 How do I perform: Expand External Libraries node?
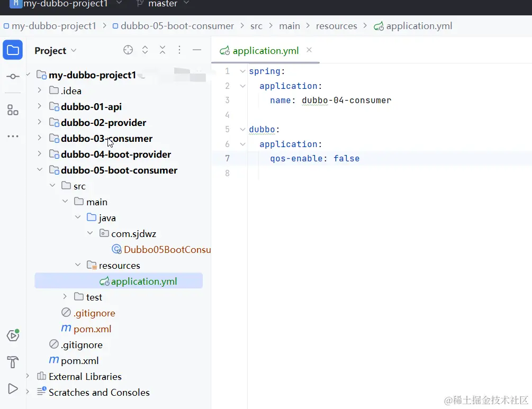pyautogui.click(x=28, y=376)
